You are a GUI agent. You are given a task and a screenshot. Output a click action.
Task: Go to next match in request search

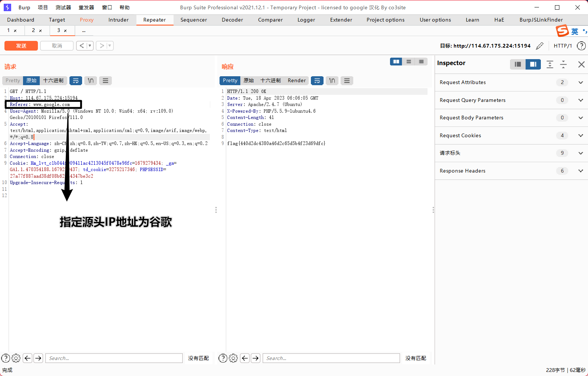point(38,358)
